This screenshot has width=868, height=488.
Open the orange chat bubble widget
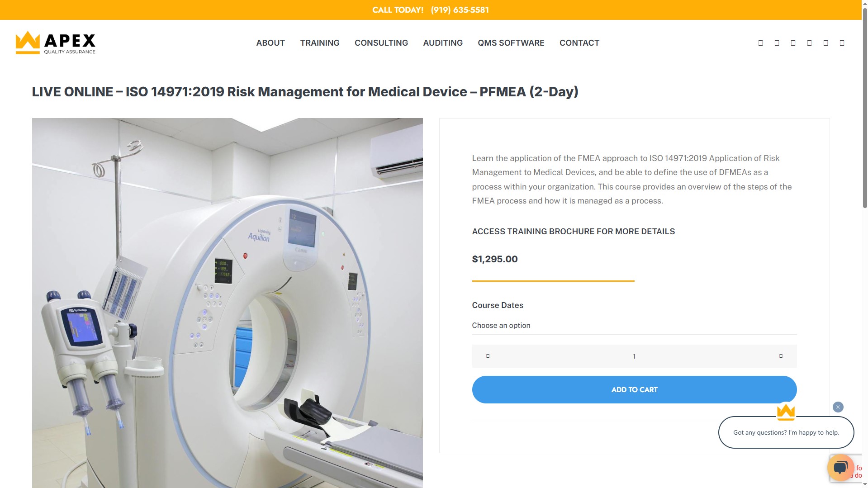(x=840, y=467)
